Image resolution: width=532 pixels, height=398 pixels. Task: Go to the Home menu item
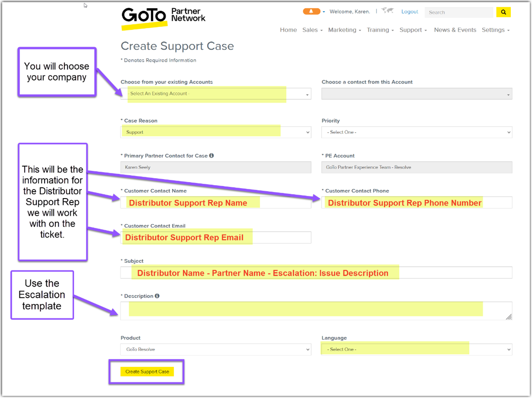(289, 30)
